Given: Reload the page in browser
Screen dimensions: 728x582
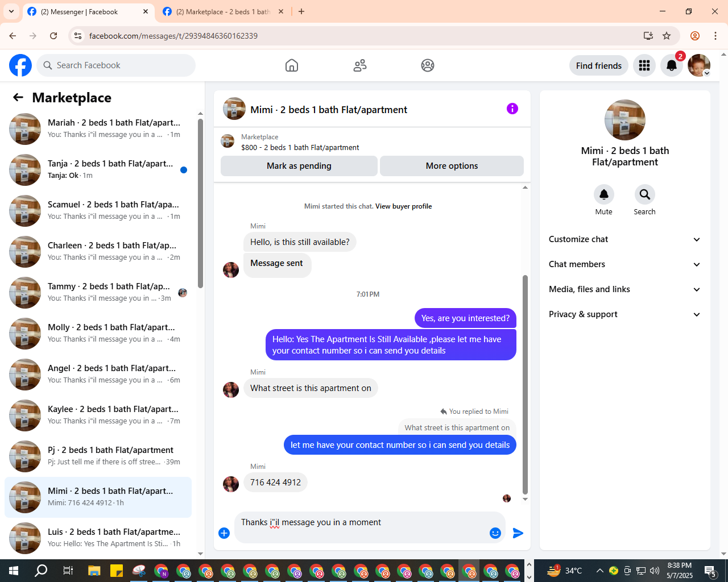Looking at the screenshot, I should tap(53, 36).
